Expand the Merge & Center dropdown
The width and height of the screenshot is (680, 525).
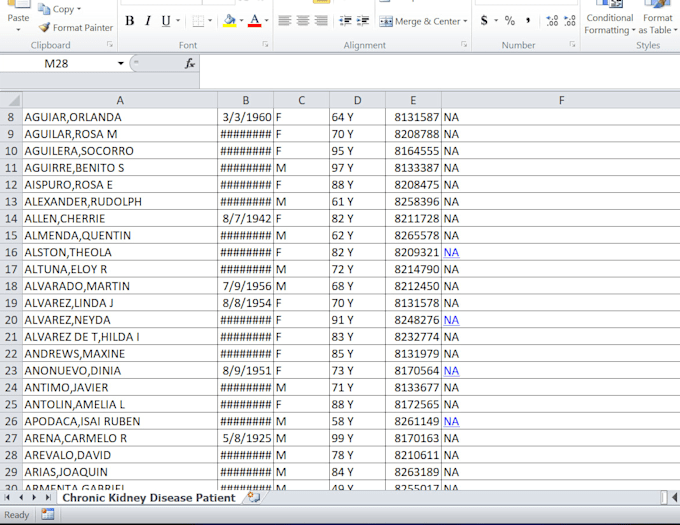click(x=465, y=21)
